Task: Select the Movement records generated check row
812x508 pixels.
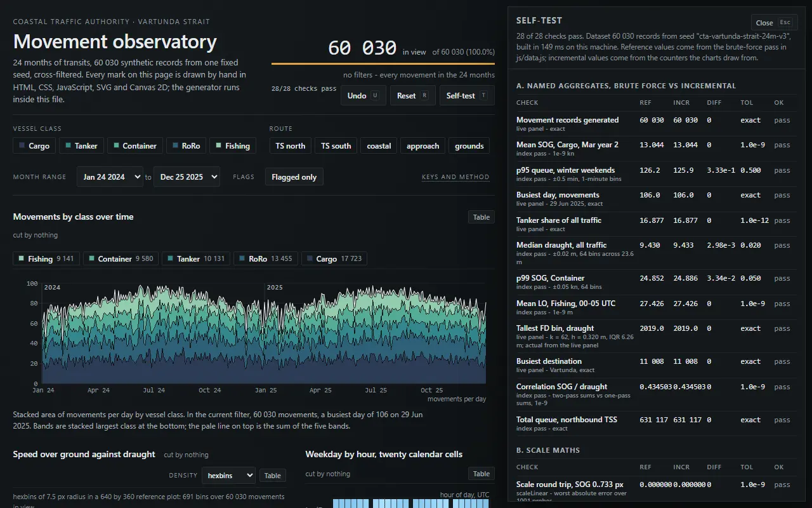Action: point(656,124)
